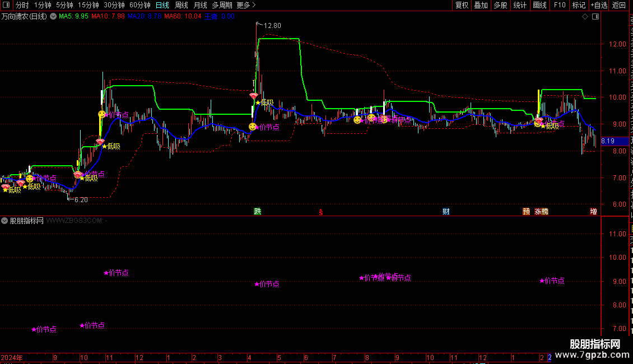633x364 pixels.
Task: Click the panel toggle icon at top-left
Action: pos(6,5)
